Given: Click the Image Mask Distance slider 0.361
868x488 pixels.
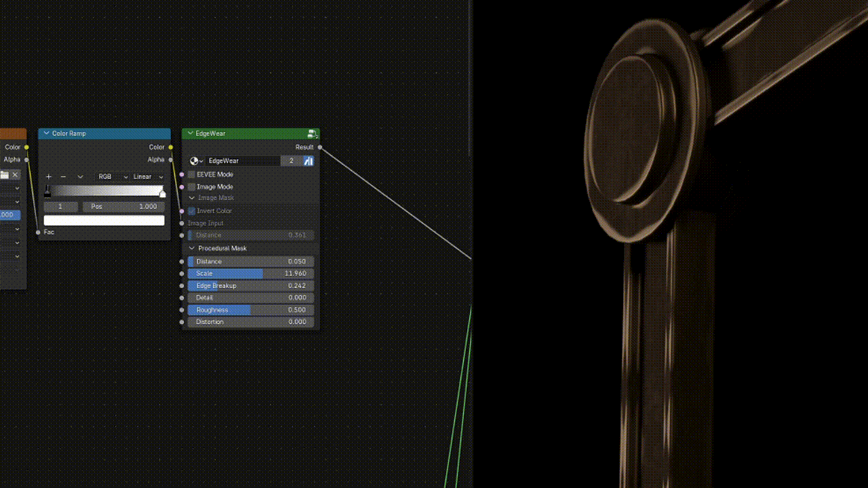Looking at the screenshot, I should pyautogui.click(x=251, y=235).
